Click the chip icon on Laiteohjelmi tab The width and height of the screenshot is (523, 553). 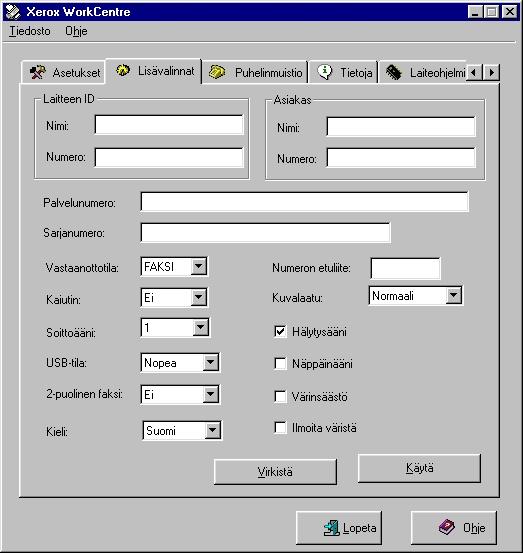click(x=394, y=72)
